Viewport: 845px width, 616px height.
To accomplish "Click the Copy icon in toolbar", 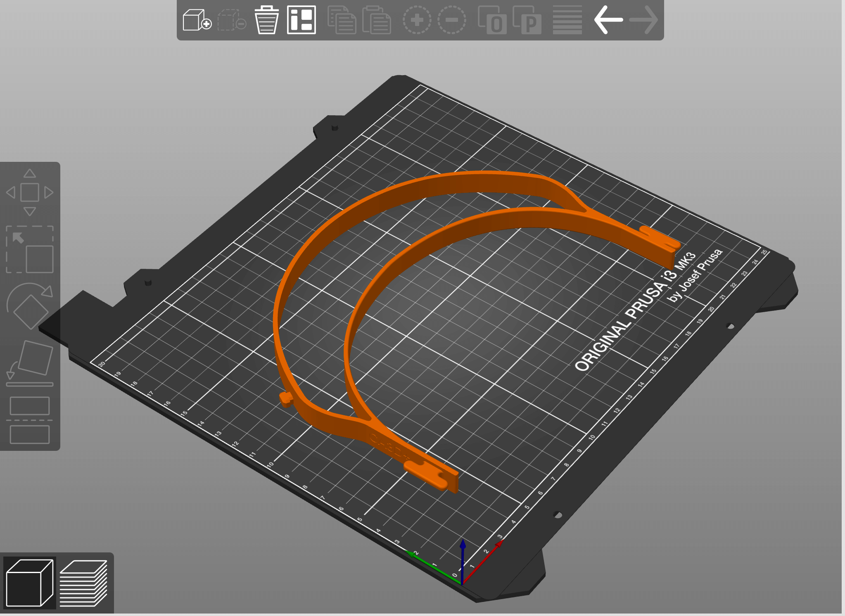I will tap(342, 20).
